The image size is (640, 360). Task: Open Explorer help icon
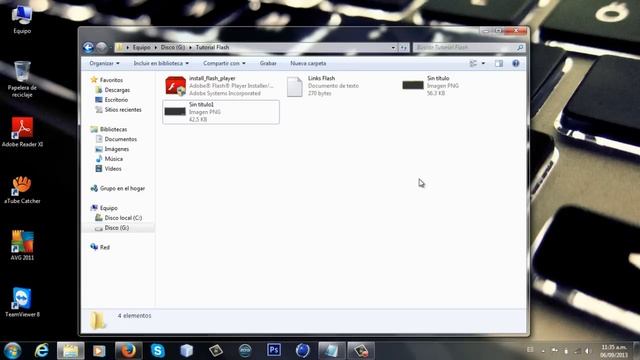tap(516, 63)
